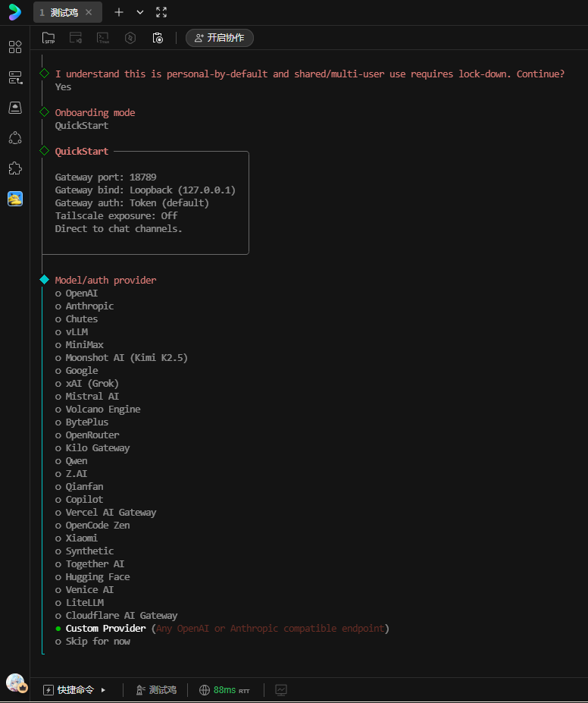Click the fullscreen expand icon
The width and height of the screenshot is (588, 703).
point(161,12)
